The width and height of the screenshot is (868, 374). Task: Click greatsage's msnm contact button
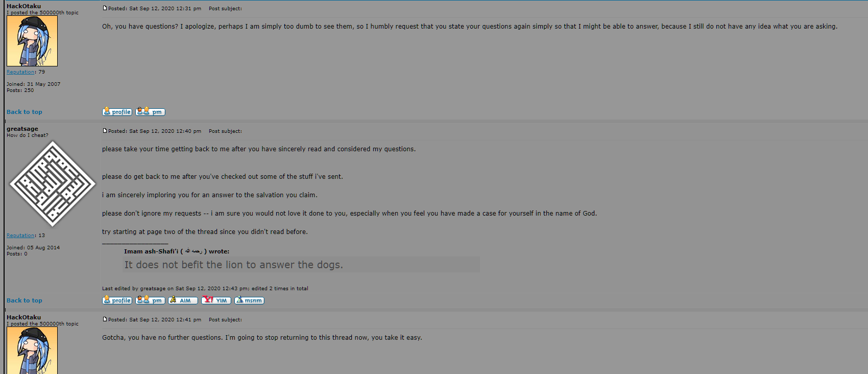tap(249, 300)
